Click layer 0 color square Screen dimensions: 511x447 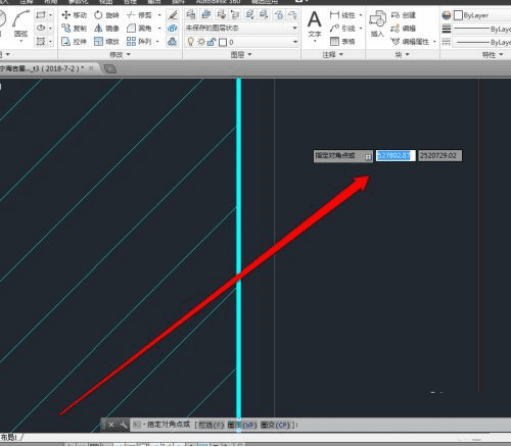pyautogui.click(x=223, y=42)
